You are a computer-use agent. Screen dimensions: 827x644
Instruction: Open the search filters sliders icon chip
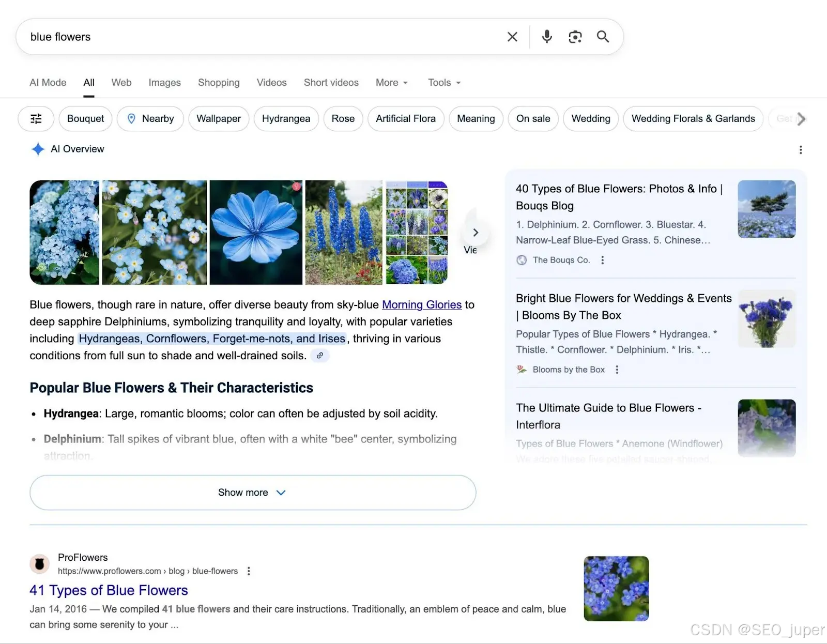click(x=36, y=119)
